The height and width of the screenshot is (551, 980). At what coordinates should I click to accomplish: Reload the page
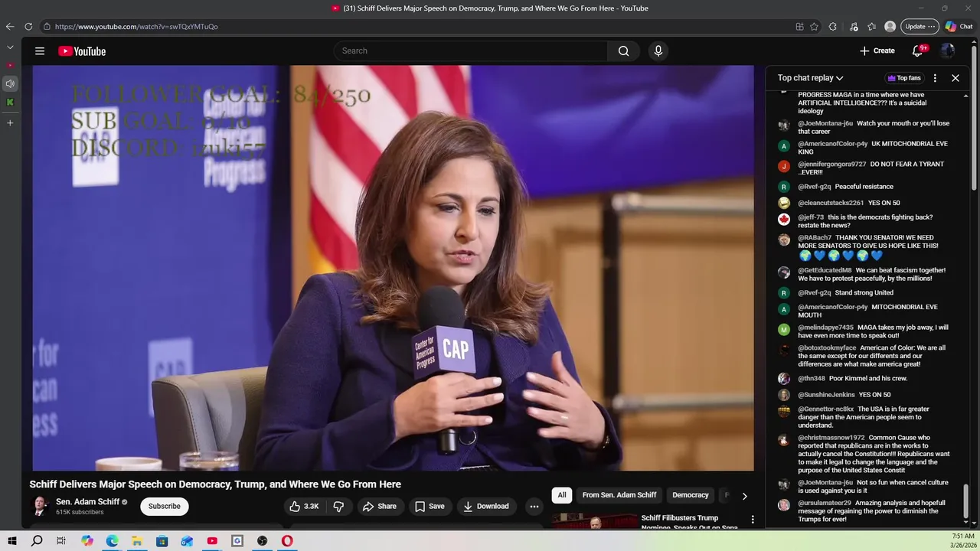[x=28, y=27]
